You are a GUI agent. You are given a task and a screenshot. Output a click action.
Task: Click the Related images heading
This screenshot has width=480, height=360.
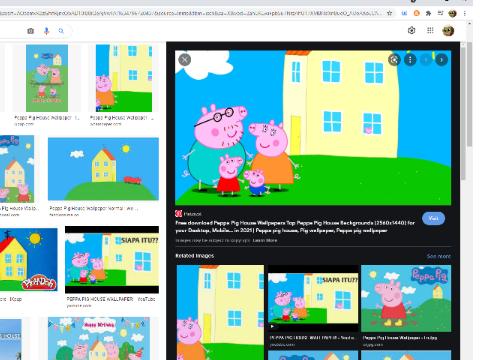[195, 256]
